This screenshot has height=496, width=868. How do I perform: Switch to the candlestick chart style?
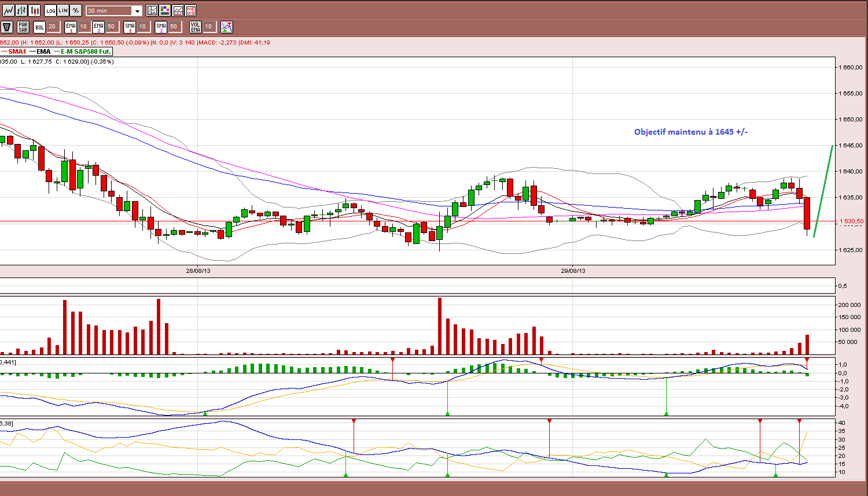pos(35,10)
